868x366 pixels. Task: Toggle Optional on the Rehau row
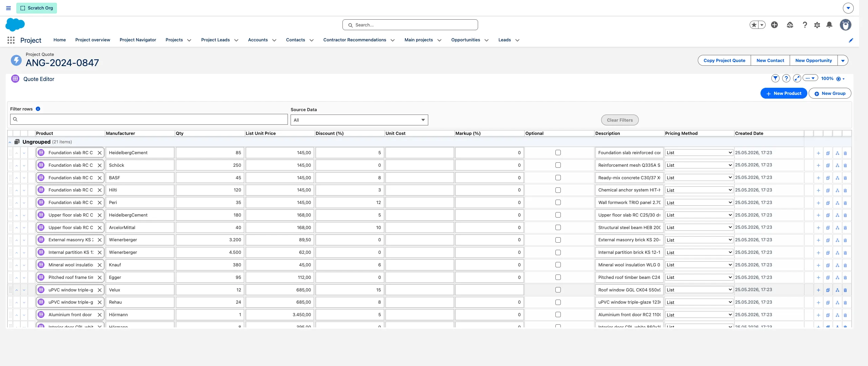[x=558, y=302]
